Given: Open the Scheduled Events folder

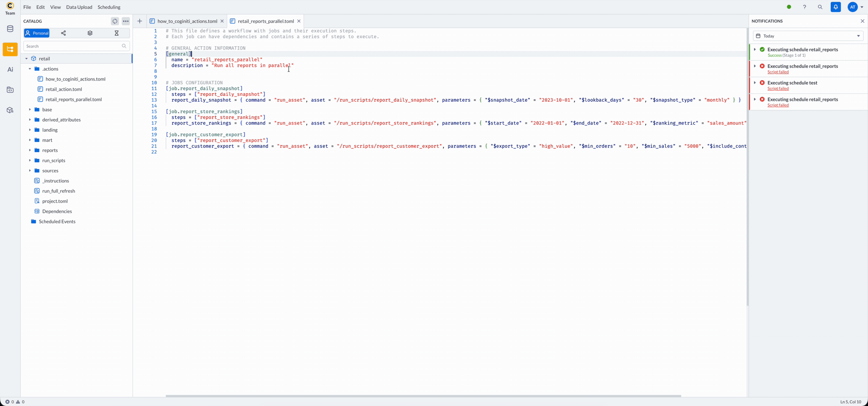Looking at the screenshot, I should point(57,222).
